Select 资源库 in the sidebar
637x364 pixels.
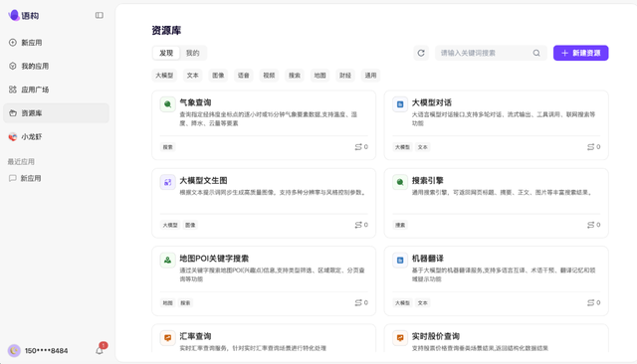(x=56, y=113)
